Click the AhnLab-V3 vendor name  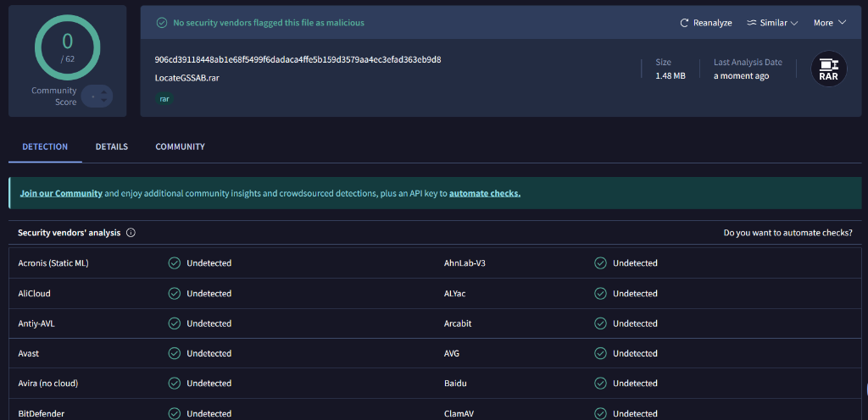(465, 263)
